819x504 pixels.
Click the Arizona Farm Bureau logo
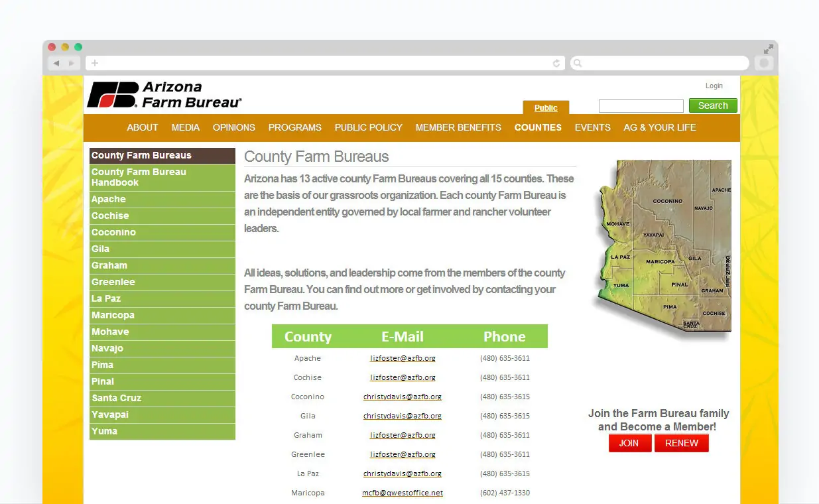coord(164,95)
